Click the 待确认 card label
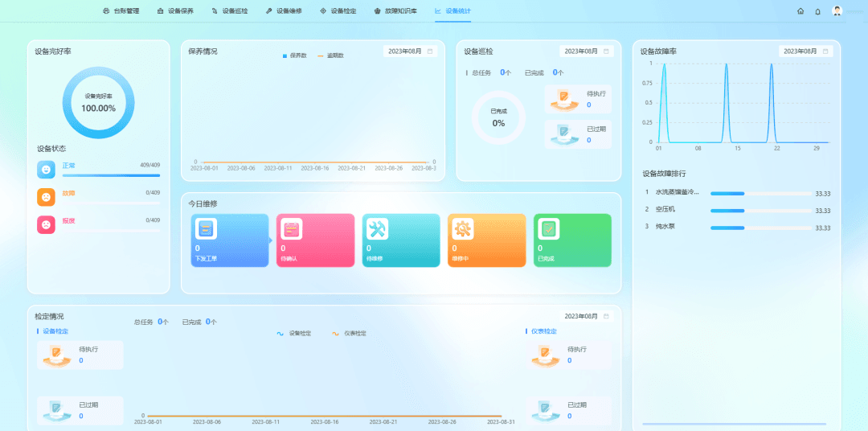The width and height of the screenshot is (868, 431). 289,259
